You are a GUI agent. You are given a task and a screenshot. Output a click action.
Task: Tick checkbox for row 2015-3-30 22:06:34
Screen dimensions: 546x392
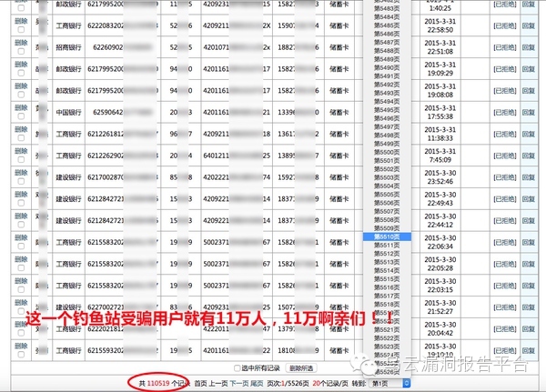[21, 246]
